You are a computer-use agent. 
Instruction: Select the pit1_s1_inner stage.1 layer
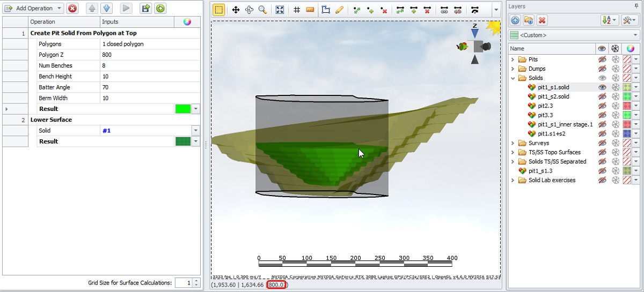pyautogui.click(x=565, y=124)
